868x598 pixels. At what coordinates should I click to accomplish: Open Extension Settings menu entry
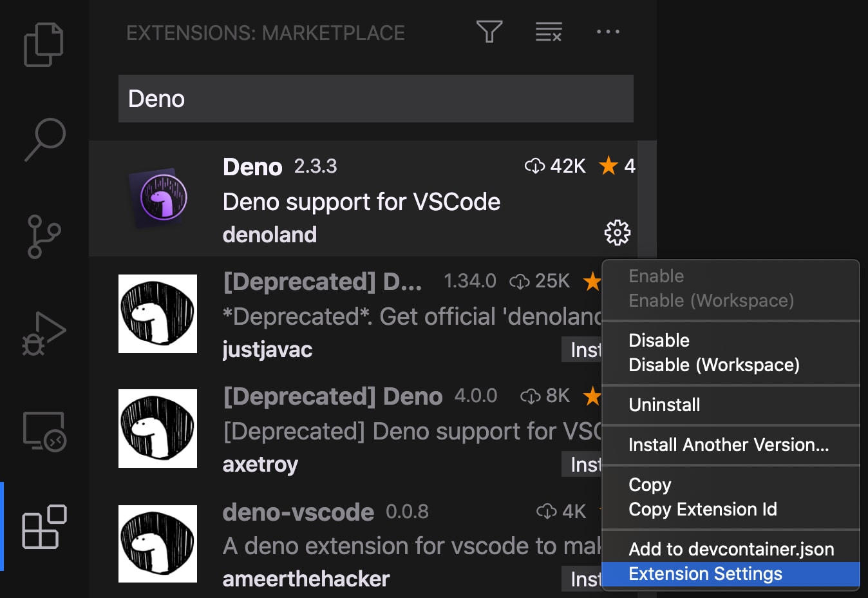(731, 574)
